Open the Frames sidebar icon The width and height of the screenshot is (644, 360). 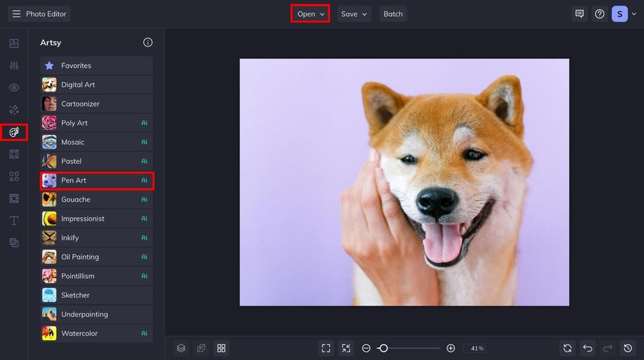click(x=14, y=154)
